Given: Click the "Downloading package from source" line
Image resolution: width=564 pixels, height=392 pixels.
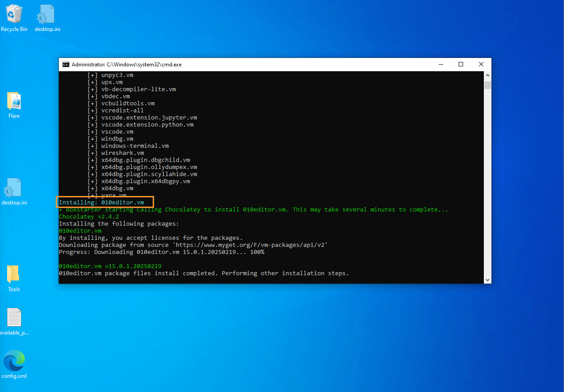Looking at the screenshot, I should [193, 245].
